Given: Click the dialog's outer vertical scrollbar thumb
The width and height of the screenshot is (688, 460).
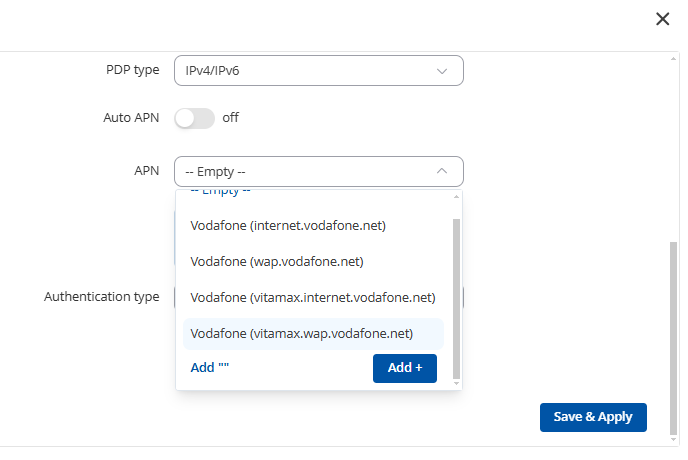Looking at the screenshot, I should tap(673, 338).
